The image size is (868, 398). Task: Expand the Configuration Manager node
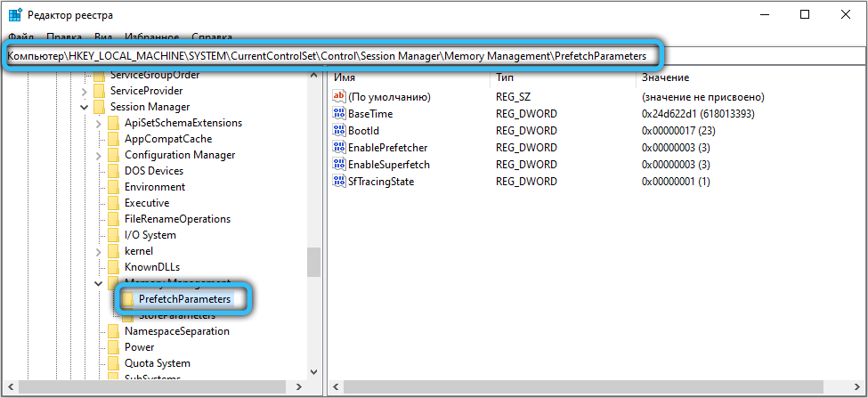tap(98, 155)
